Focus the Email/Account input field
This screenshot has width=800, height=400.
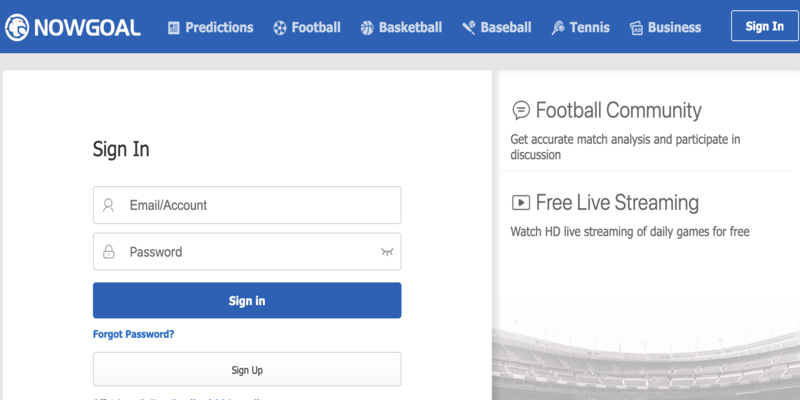click(x=247, y=205)
